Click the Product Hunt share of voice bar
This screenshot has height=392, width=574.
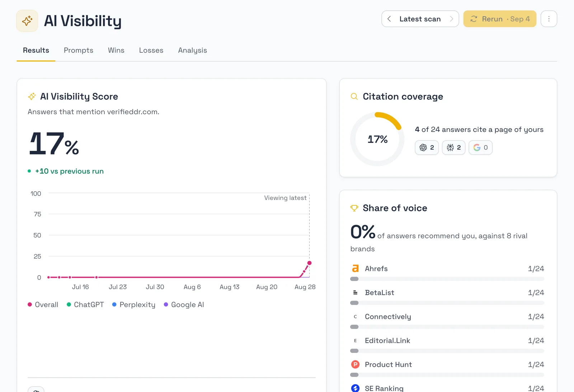tap(447, 375)
